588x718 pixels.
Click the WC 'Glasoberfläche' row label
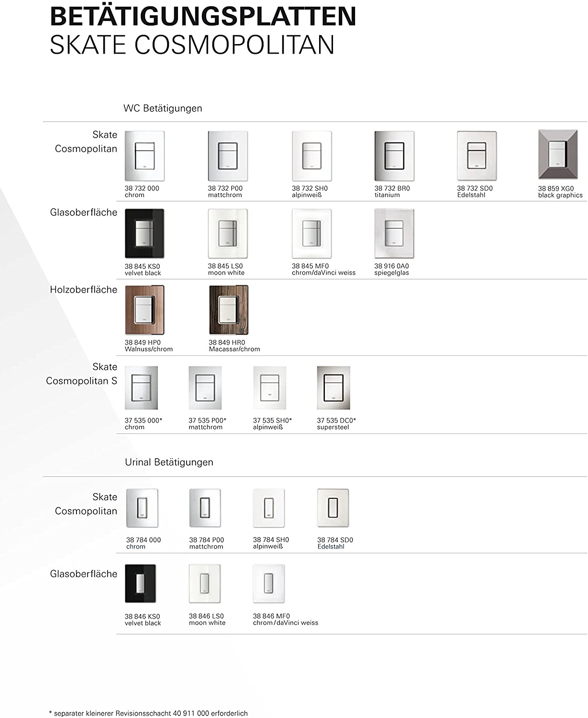(84, 213)
